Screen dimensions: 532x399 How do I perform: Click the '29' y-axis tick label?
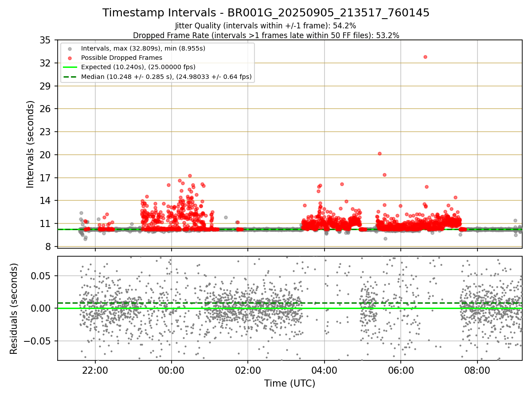click(45, 86)
